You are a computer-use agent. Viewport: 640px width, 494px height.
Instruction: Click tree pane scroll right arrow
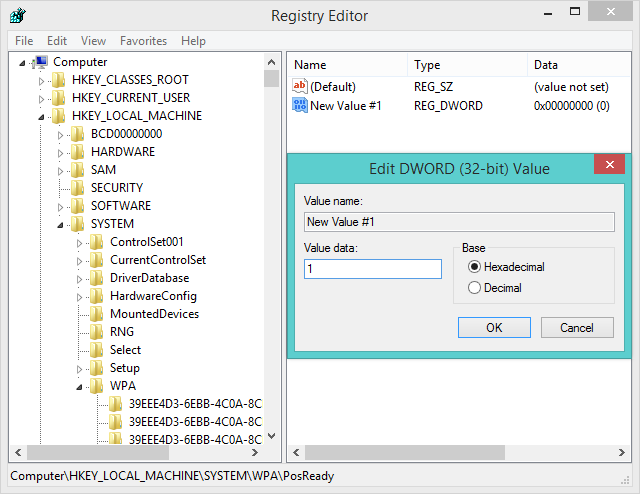[255, 452]
